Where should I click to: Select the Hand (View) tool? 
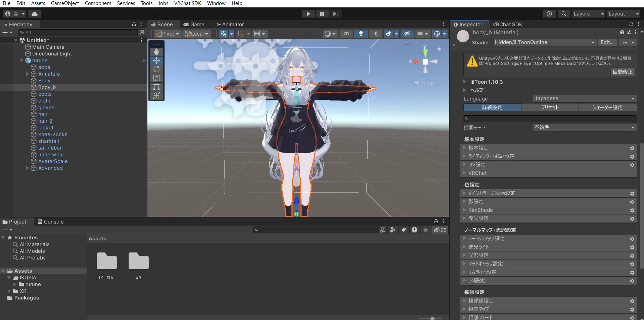coord(156,52)
